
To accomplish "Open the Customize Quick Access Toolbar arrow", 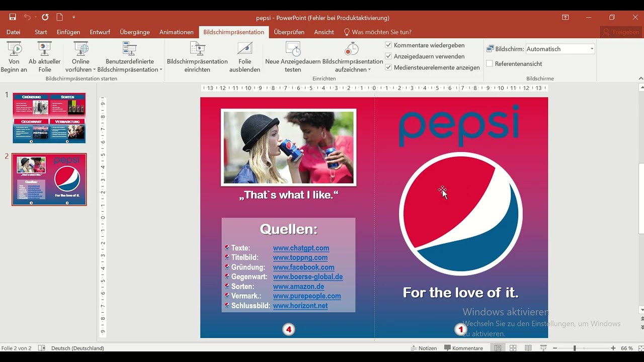I will pos(74,17).
